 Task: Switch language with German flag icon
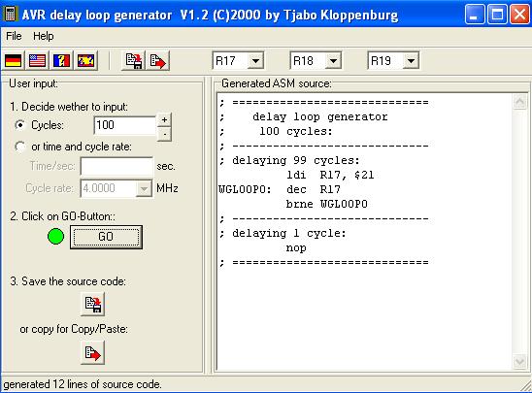pyautogui.click(x=14, y=61)
